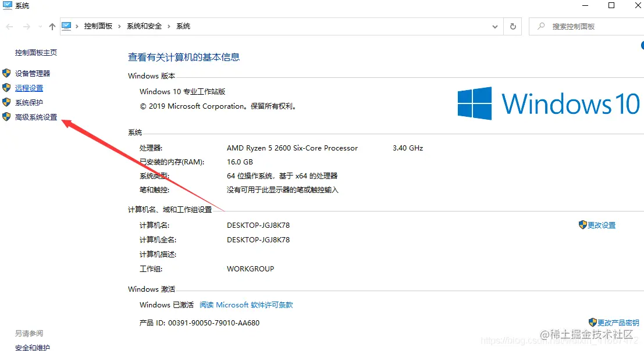Click the Windows 已激活 status text

[x=166, y=305]
